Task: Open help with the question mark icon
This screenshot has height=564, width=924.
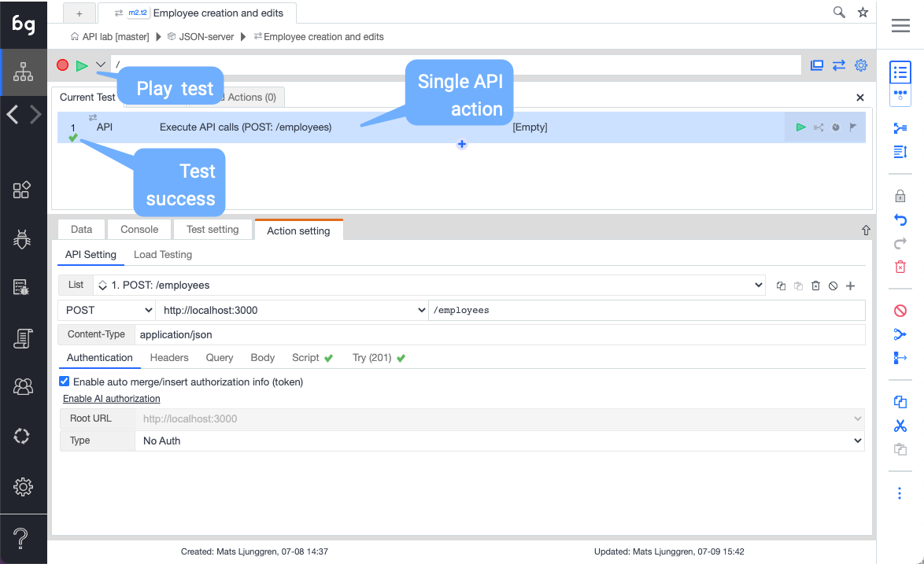Action: click(20, 539)
